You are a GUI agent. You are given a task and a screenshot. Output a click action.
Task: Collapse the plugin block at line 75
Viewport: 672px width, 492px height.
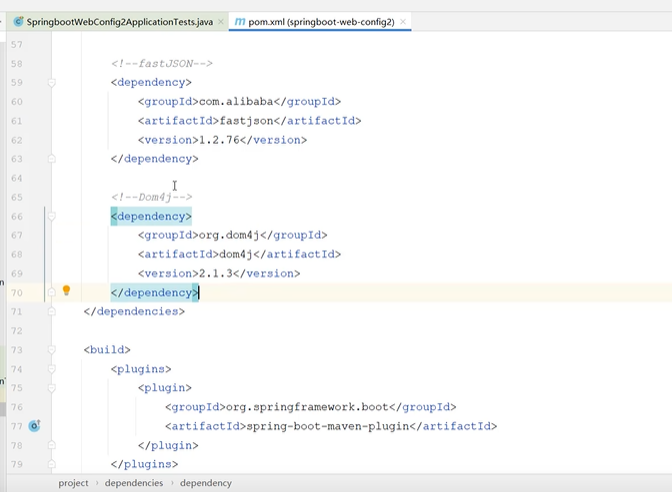[x=51, y=388]
